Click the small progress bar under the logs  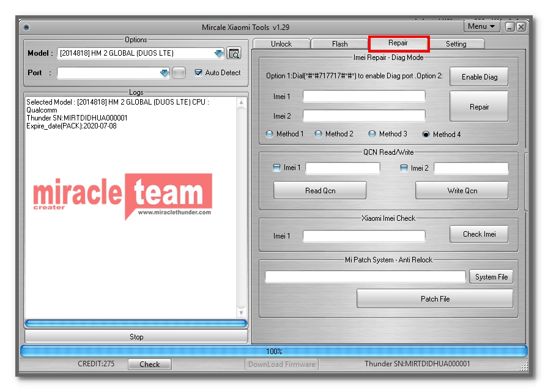(136, 324)
